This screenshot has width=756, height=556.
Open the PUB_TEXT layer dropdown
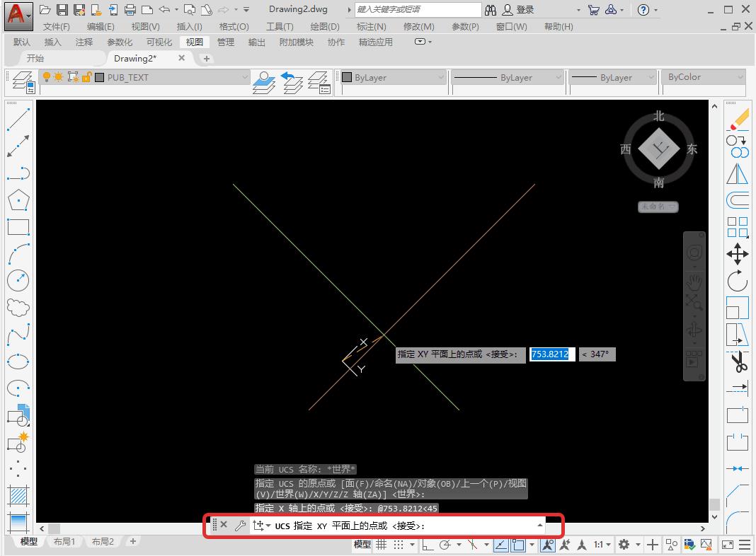244,77
